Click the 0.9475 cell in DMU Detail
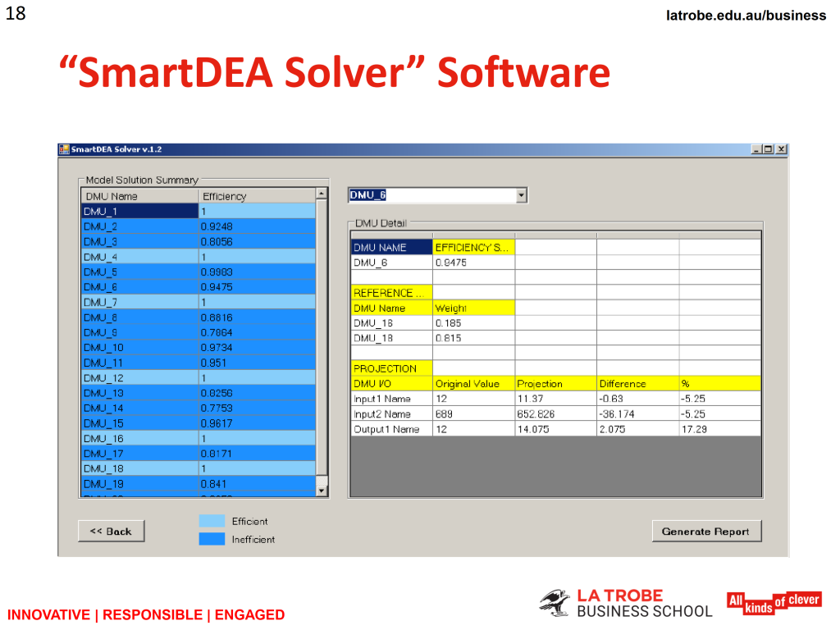 pyautogui.click(x=473, y=262)
